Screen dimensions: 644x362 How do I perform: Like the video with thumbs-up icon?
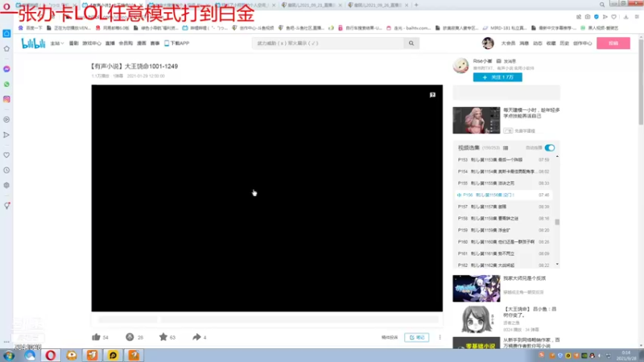pyautogui.click(x=96, y=337)
